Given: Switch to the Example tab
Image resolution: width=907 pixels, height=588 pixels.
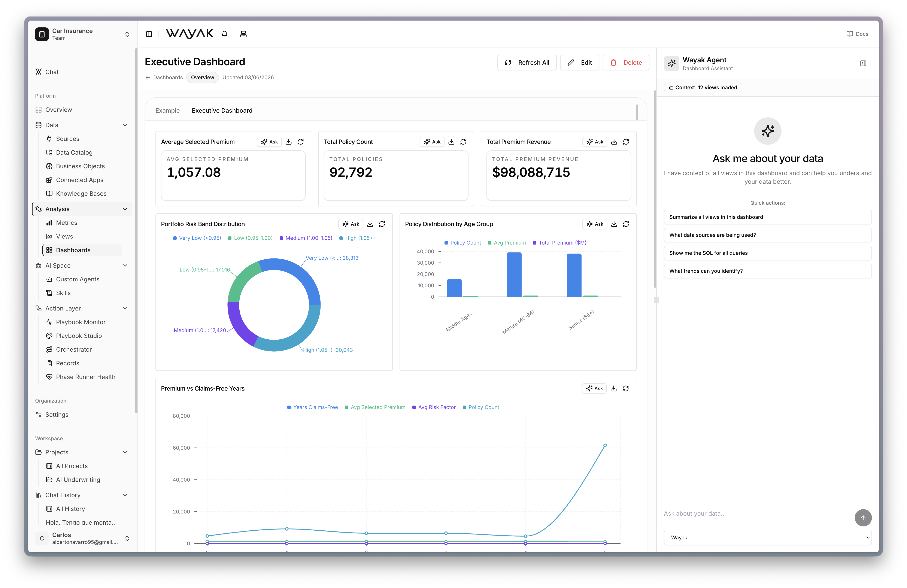Looking at the screenshot, I should tap(168, 110).
